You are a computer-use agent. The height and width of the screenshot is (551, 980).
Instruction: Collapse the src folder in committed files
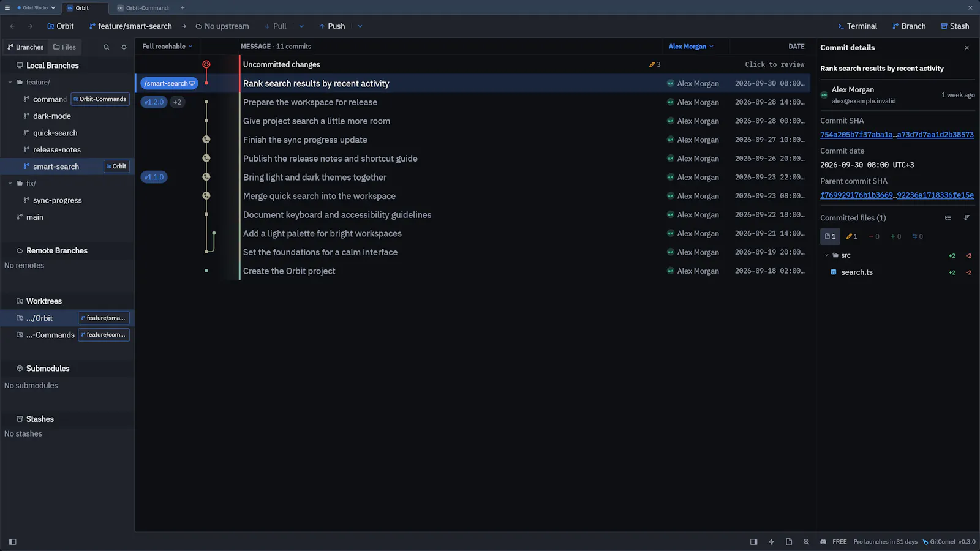pos(826,255)
